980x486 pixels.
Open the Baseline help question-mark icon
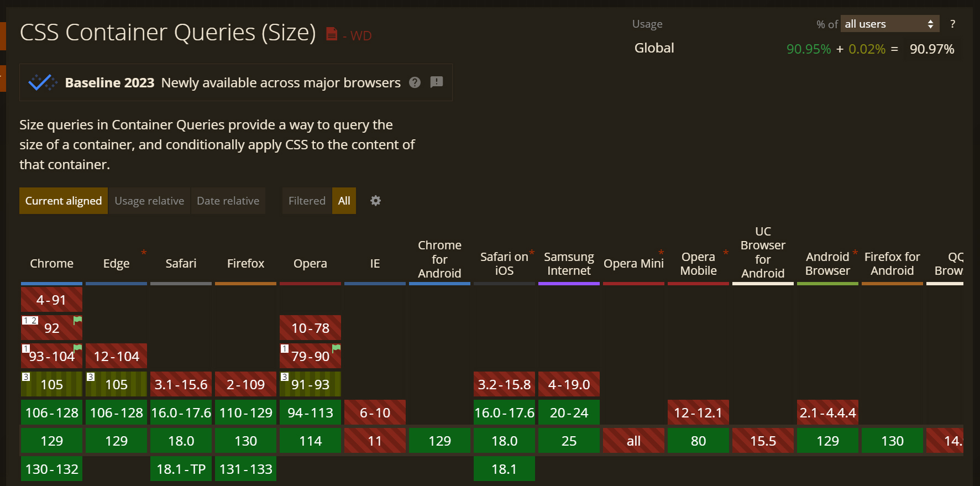[415, 82]
